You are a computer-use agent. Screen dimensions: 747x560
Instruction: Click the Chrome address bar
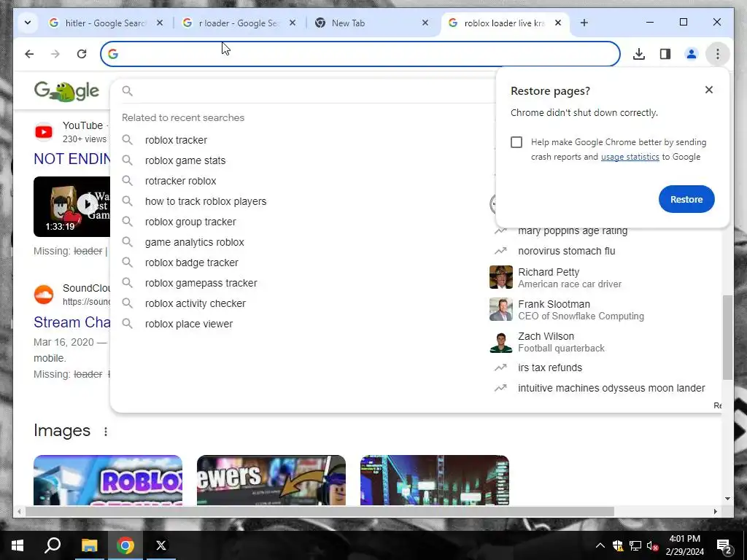360,54
